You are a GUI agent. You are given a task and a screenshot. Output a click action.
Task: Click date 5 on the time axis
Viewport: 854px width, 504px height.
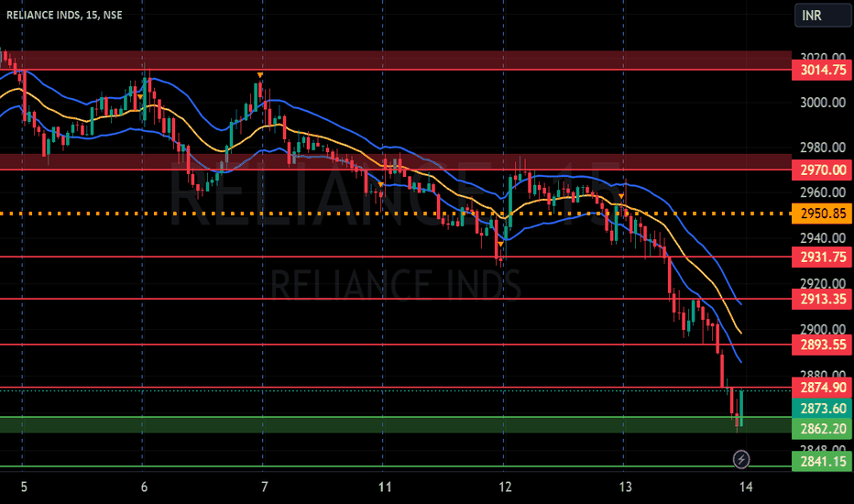[x=24, y=488]
